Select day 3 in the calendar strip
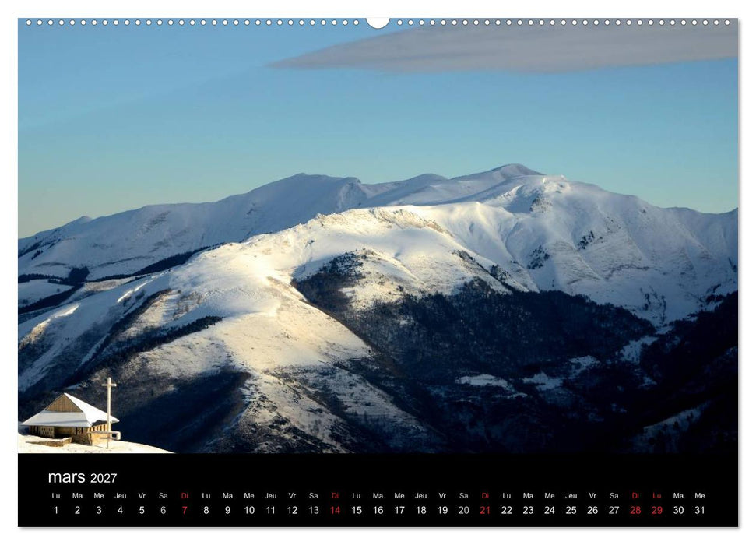This screenshot has height=545, width=756. (99, 510)
